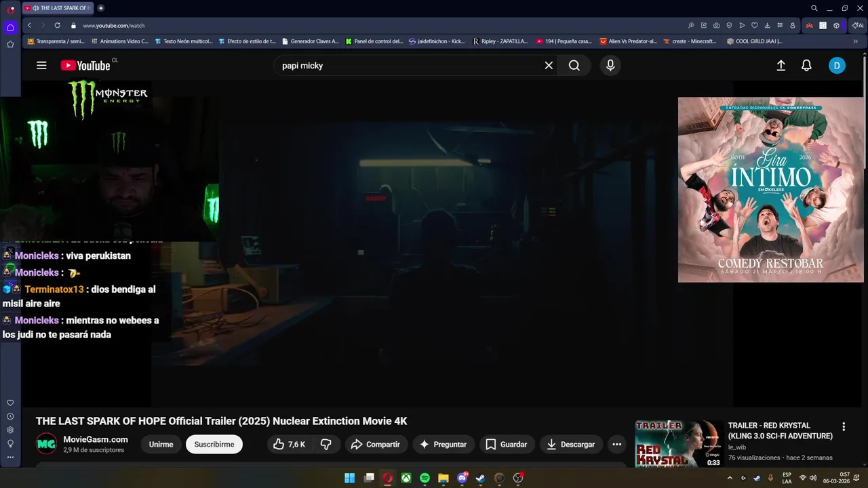The image size is (868, 488).
Task: Take snapshot with toolbar camera icon
Action: 716,25
